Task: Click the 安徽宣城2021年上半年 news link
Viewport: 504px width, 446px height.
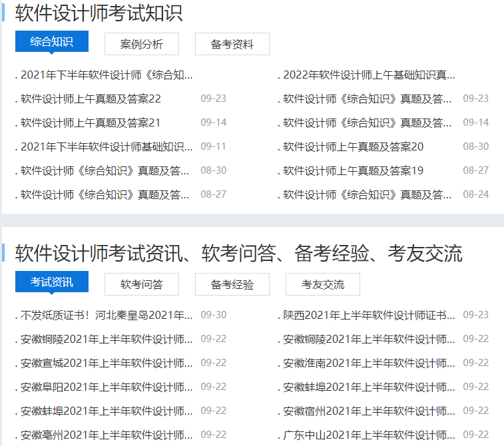Action: [107, 363]
